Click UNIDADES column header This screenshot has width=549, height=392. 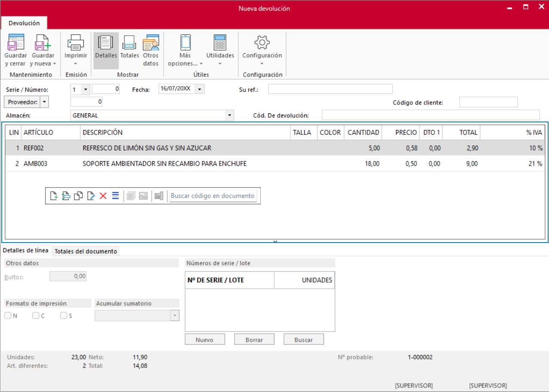pos(304,280)
